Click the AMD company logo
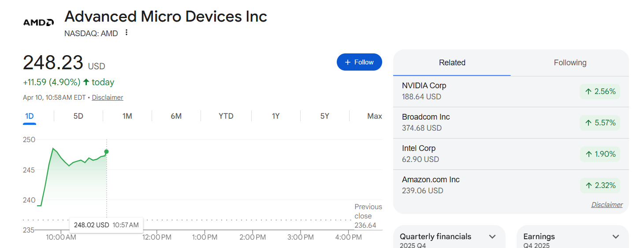This screenshot has width=644, height=248. 38,23
